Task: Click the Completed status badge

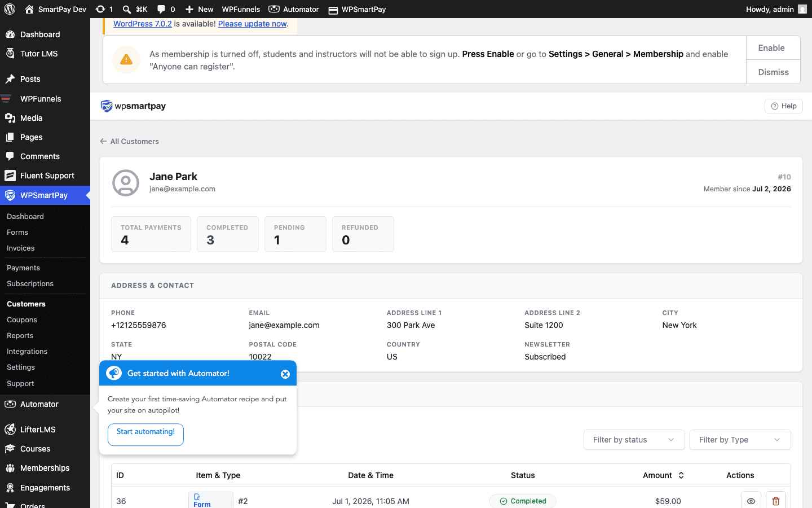Action: coord(523,501)
